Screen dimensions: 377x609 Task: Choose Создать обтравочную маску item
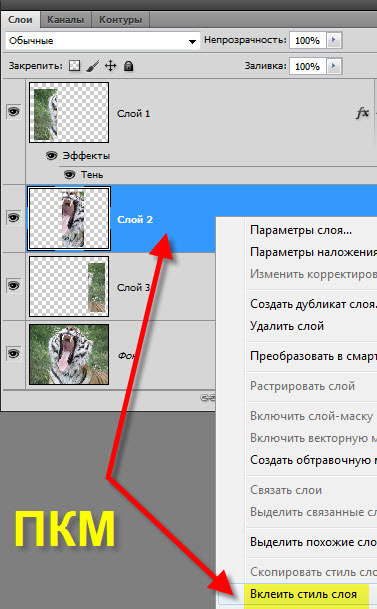313,460
